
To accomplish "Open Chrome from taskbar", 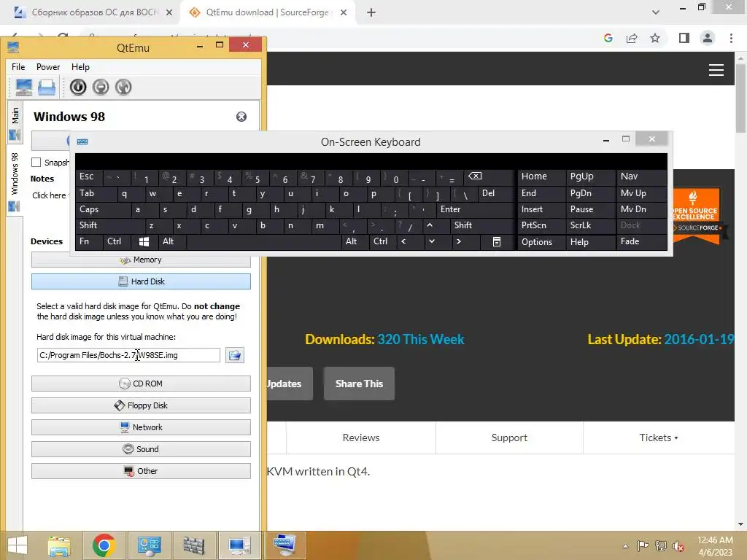I will (104, 545).
